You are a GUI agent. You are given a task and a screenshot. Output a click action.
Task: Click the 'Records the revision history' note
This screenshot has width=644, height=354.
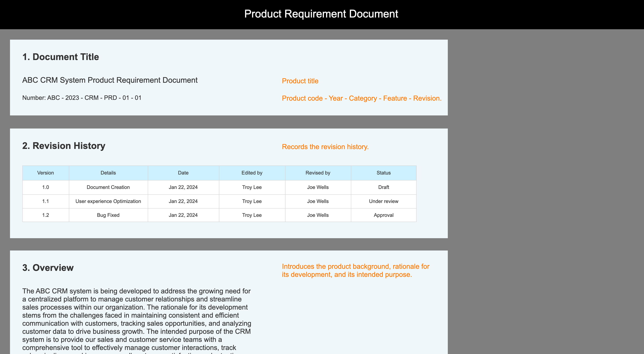(x=325, y=147)
